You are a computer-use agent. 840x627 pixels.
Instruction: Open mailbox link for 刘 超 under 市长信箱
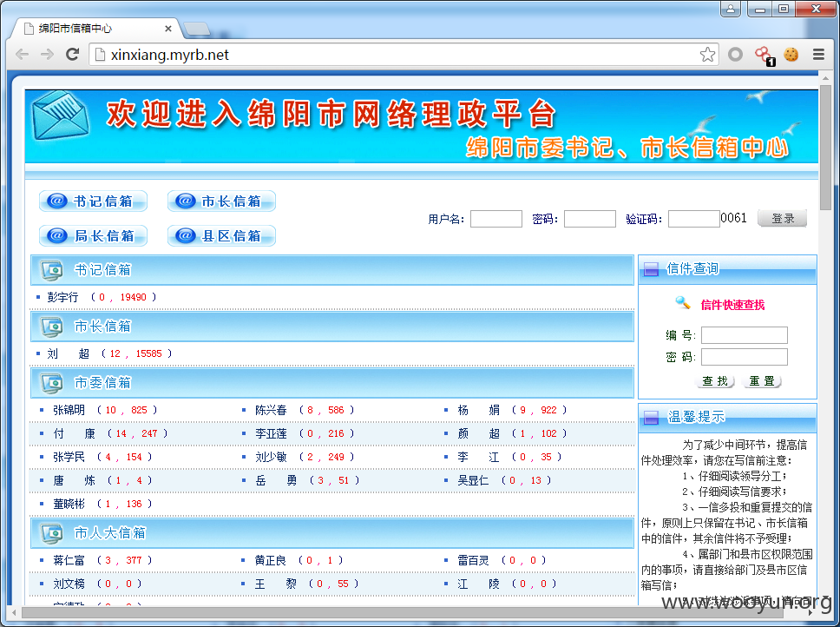pyautogui.click(x=68, y=353)
